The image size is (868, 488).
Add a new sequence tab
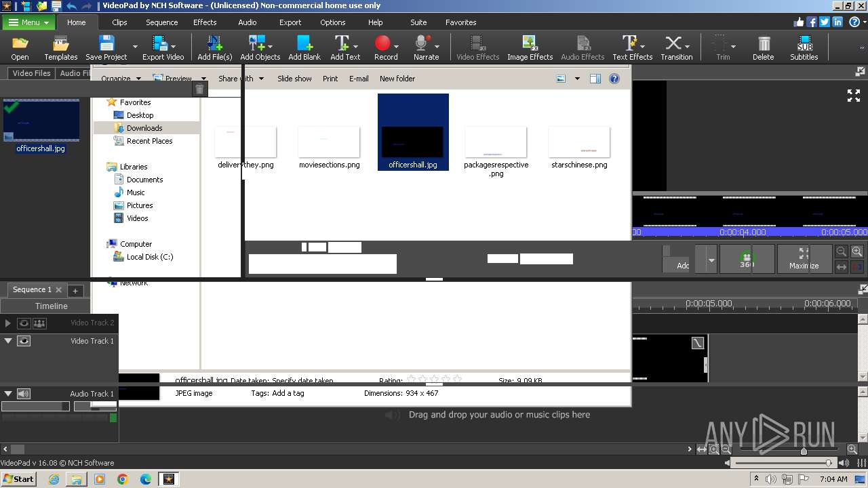75,290
